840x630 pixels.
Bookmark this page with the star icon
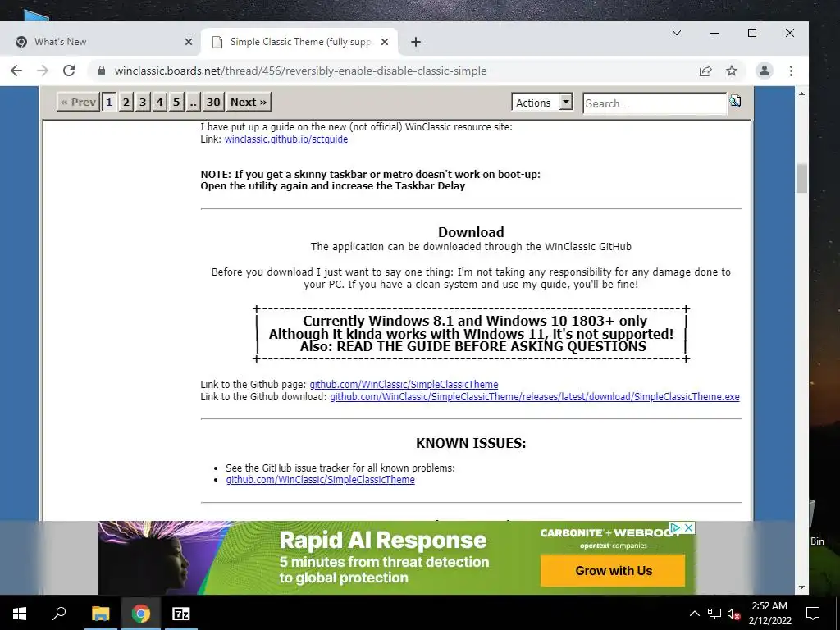click(731, 71)
